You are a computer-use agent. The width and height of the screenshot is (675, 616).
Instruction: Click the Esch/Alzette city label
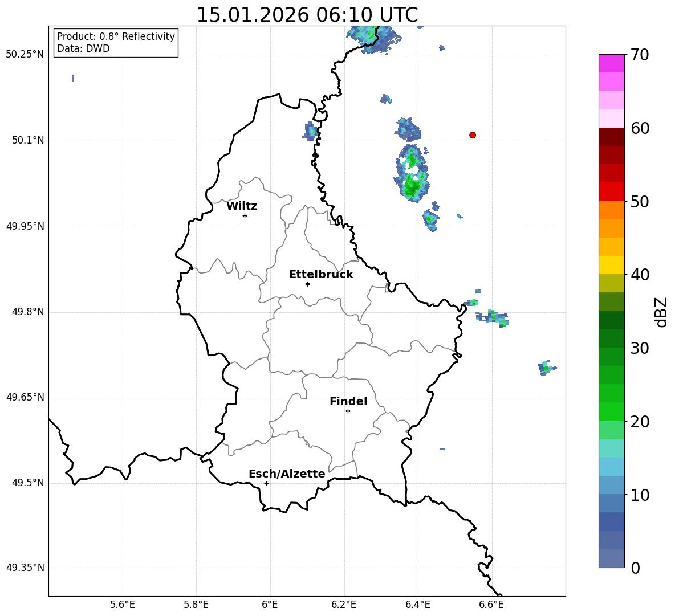pyautogui.click(x=287, y=474)
